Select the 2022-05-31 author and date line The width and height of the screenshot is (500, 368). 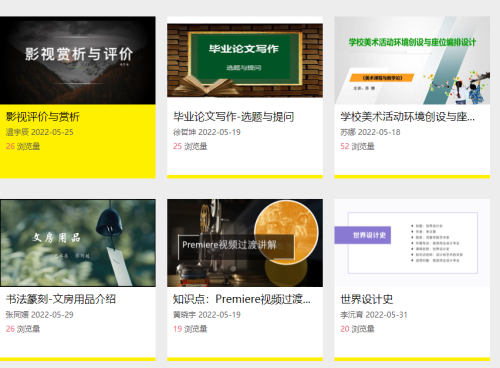374,314
